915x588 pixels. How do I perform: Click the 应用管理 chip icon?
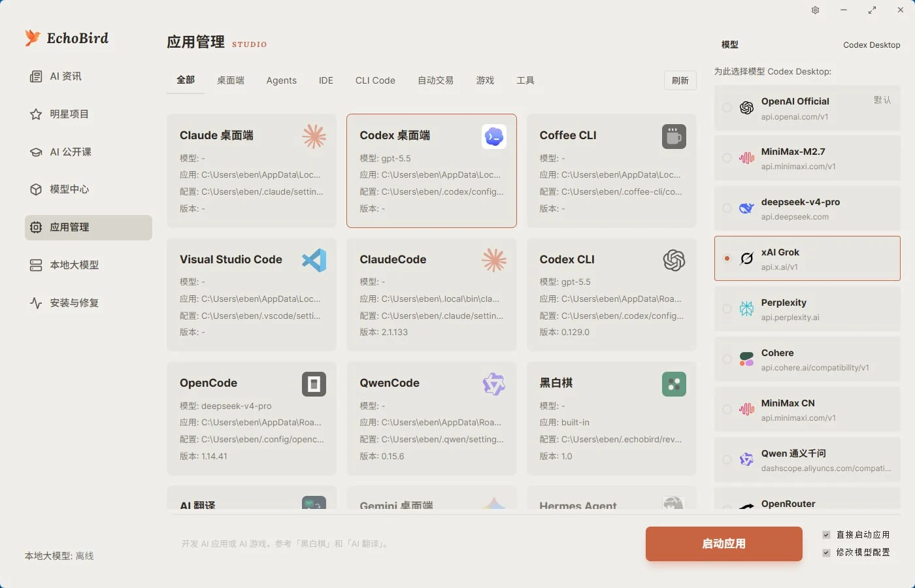[x=36, y=227]
